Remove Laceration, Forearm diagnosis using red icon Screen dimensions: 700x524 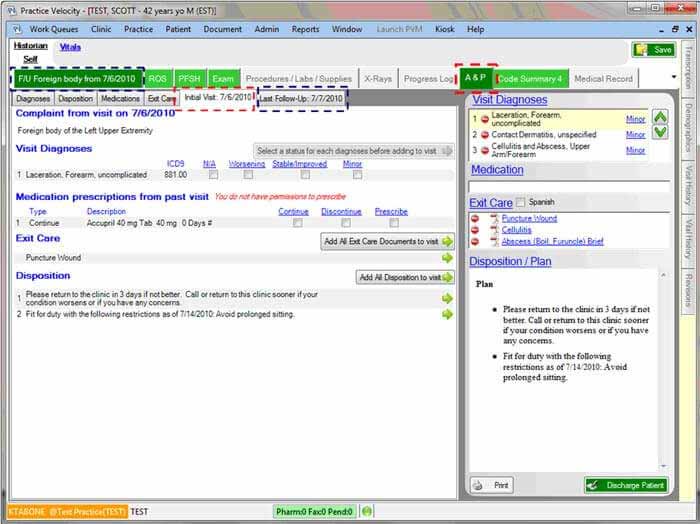coord(485,119)
